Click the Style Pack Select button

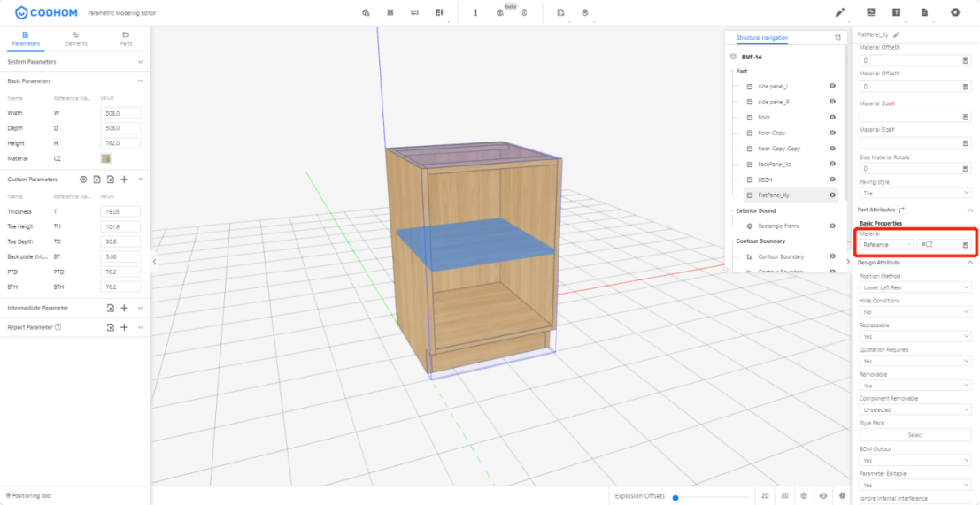click(915, 434)
